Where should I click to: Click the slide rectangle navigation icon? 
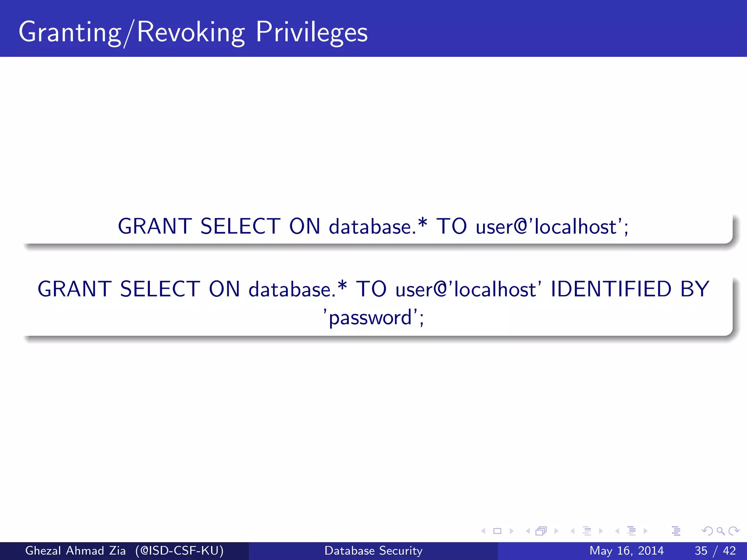497,531
